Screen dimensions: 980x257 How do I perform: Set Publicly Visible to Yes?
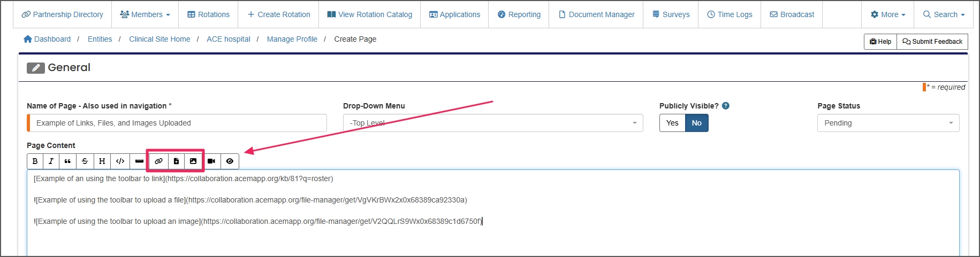click(x=672, y=123)
